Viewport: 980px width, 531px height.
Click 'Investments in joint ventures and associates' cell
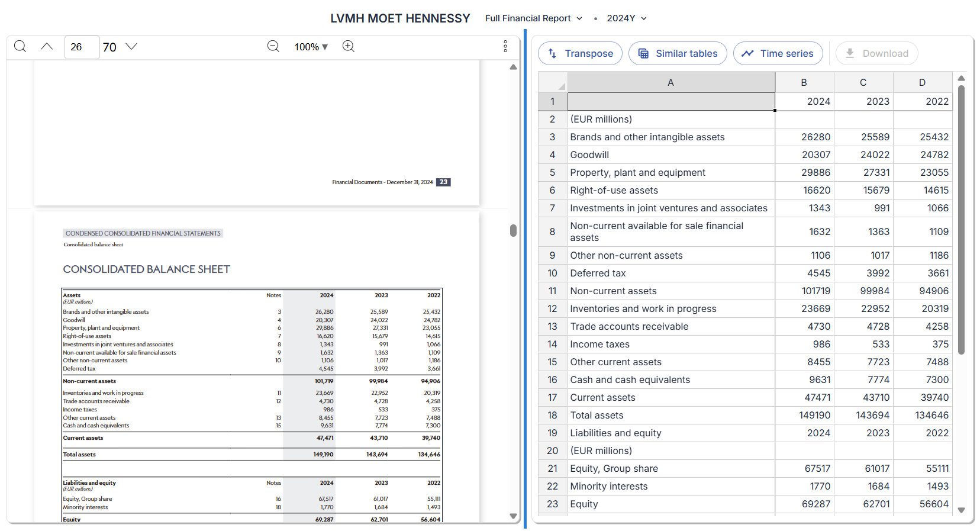(x=671, y=208)
